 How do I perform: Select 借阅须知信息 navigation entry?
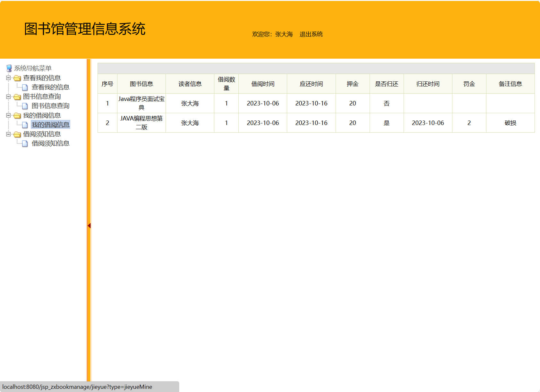tap(50, 143)
